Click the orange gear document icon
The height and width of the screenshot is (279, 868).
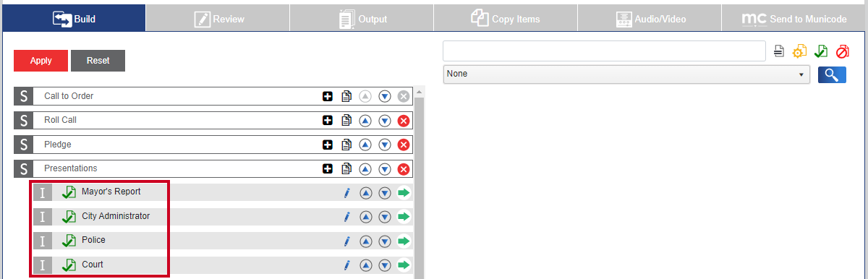point(799,51)
